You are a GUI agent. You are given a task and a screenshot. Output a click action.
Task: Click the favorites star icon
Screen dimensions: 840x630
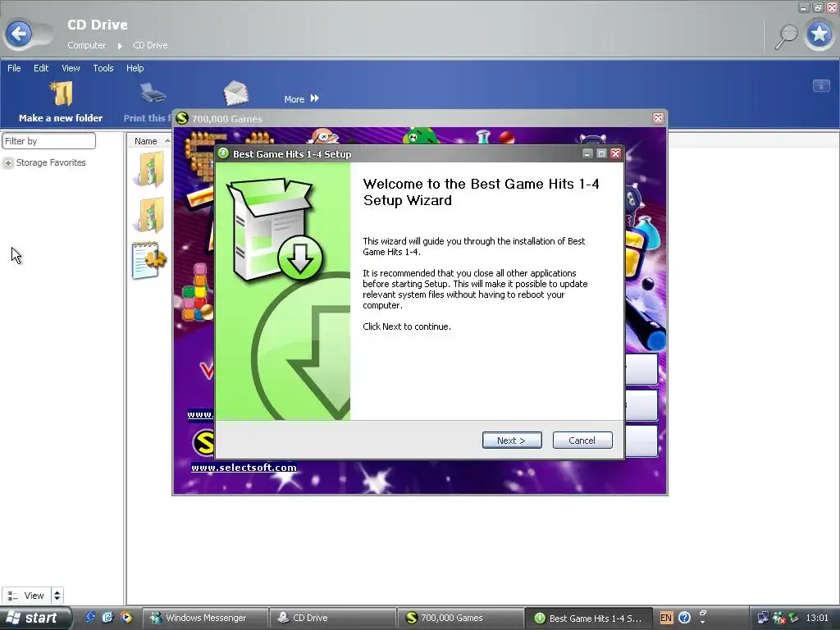coord(819,34)
